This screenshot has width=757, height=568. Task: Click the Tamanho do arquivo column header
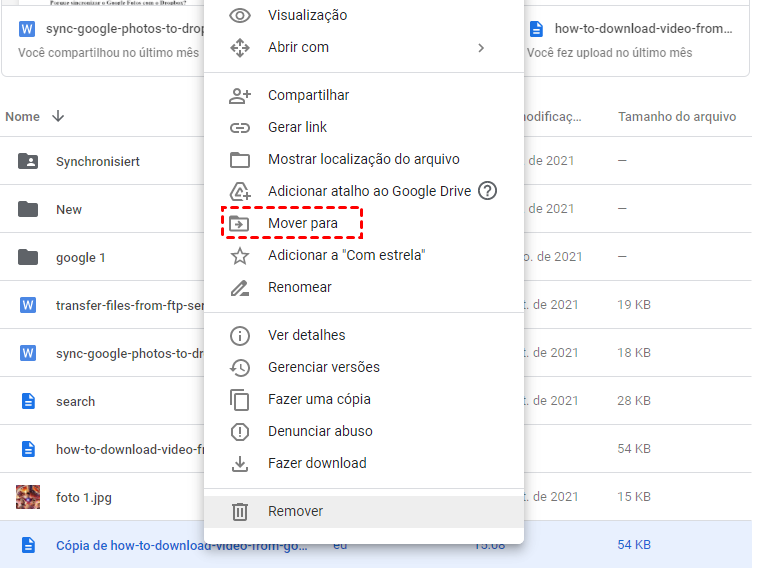point(677,116)
